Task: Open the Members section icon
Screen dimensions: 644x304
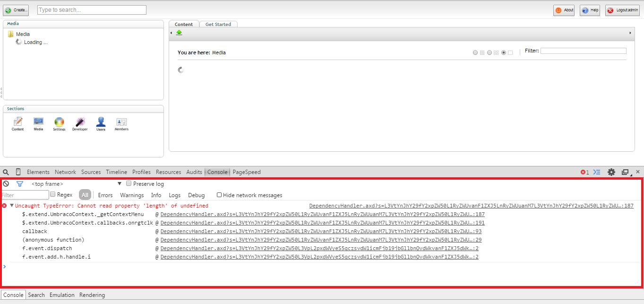Action: 121,123
